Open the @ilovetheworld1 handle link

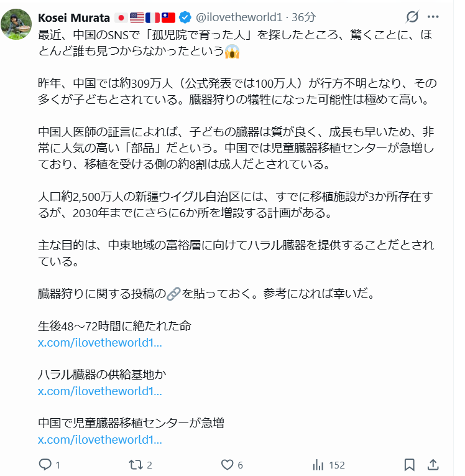[x=239, y=17]
